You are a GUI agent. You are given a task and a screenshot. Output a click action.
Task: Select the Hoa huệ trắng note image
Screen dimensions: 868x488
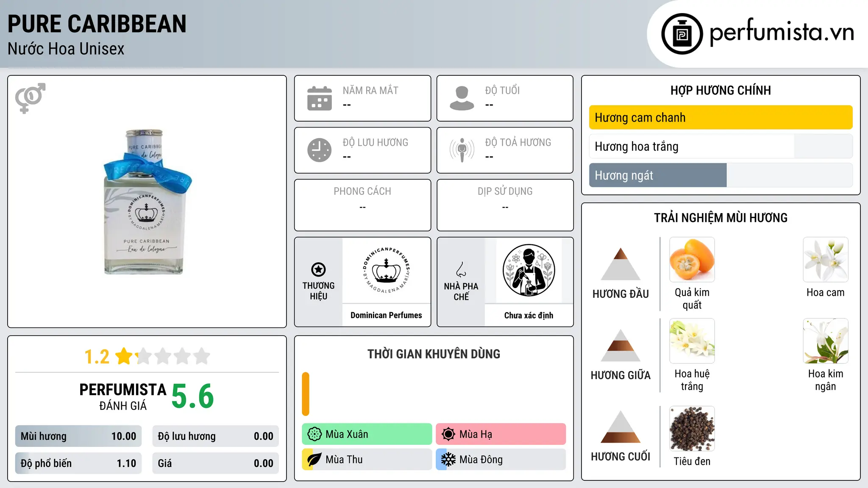pyautogui.click(x=692, y=341)
